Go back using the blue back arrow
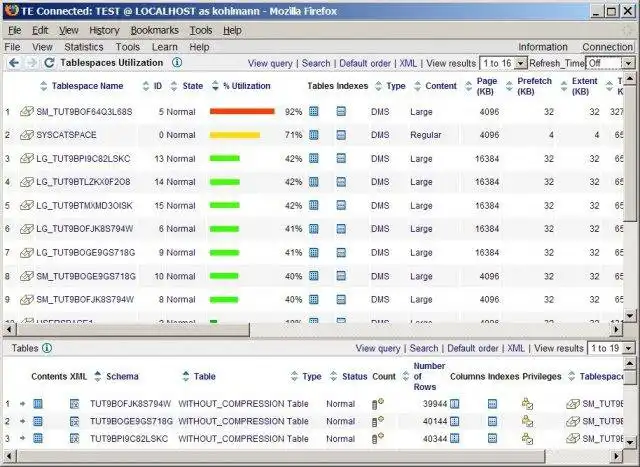The height and width of the screenshot is (467, 640). tap(14, 63)
